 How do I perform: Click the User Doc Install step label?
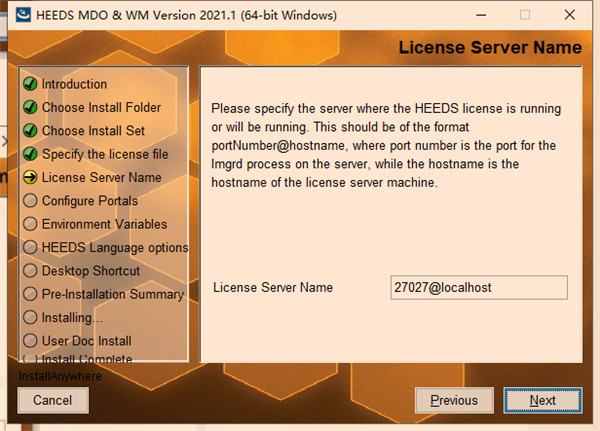(x=86, y=341)
